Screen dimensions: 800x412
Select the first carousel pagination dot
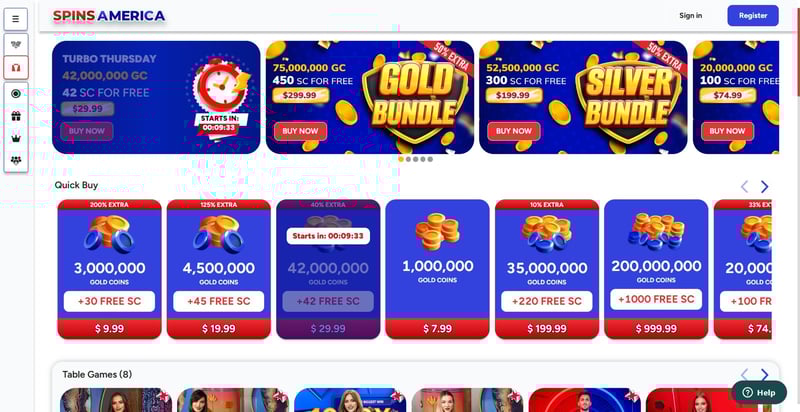[x=401, y=159]
